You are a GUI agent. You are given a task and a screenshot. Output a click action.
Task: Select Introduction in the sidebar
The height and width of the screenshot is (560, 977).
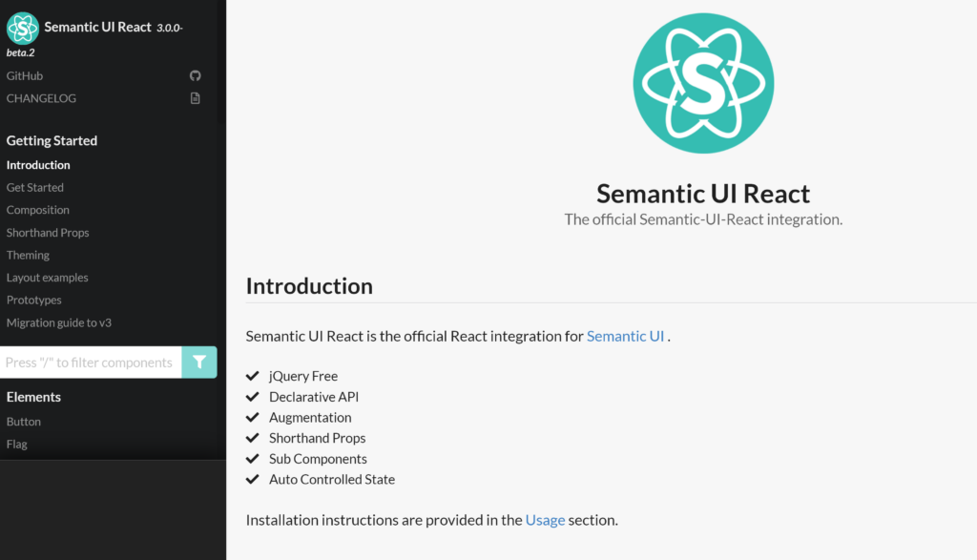tap(38, 164)
